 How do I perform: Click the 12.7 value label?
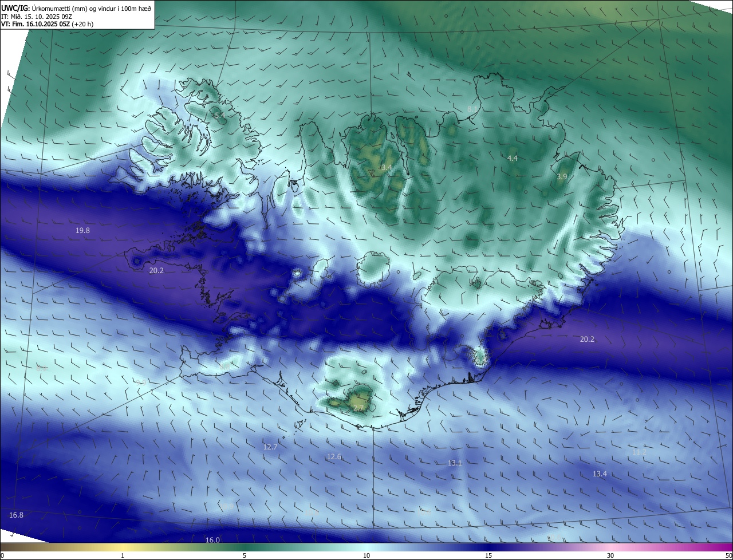(x=270, y=447)
